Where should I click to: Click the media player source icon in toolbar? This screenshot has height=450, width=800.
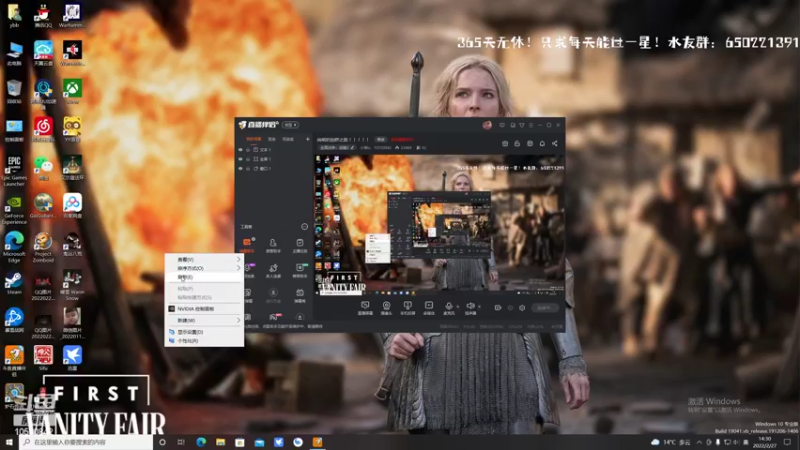pos(429,308)
